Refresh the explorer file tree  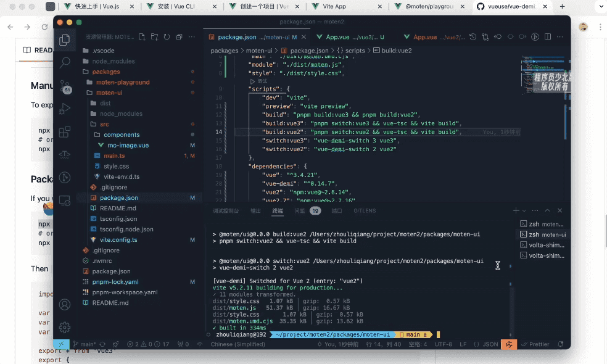pyautogui.click(x=167, y=37)
